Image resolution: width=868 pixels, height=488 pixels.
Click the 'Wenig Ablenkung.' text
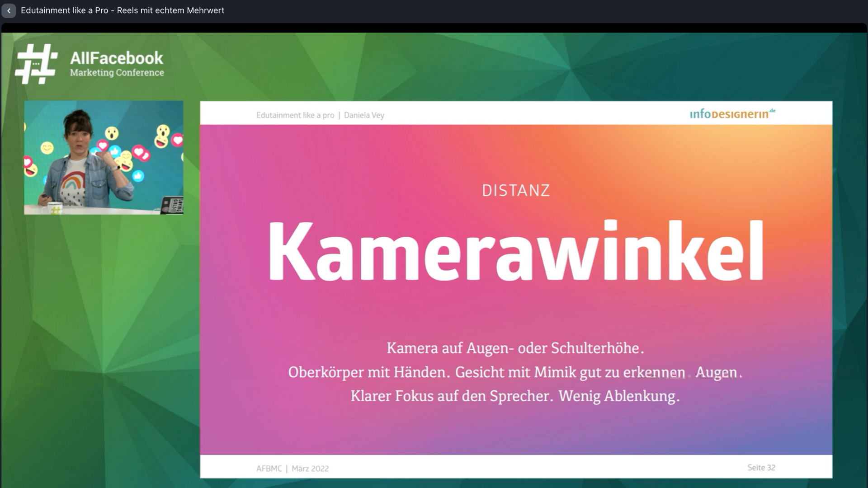point(619,396)
